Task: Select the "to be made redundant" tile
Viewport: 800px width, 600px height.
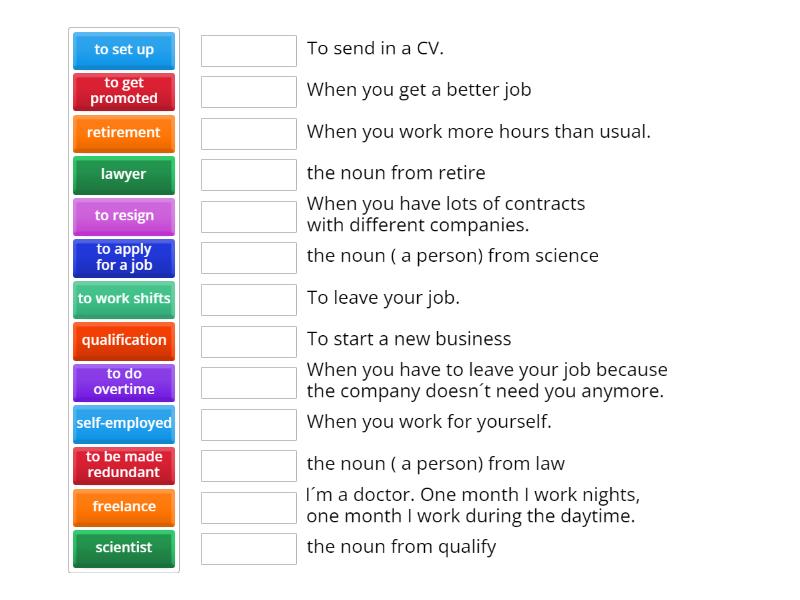Action: tap(123, 465)
